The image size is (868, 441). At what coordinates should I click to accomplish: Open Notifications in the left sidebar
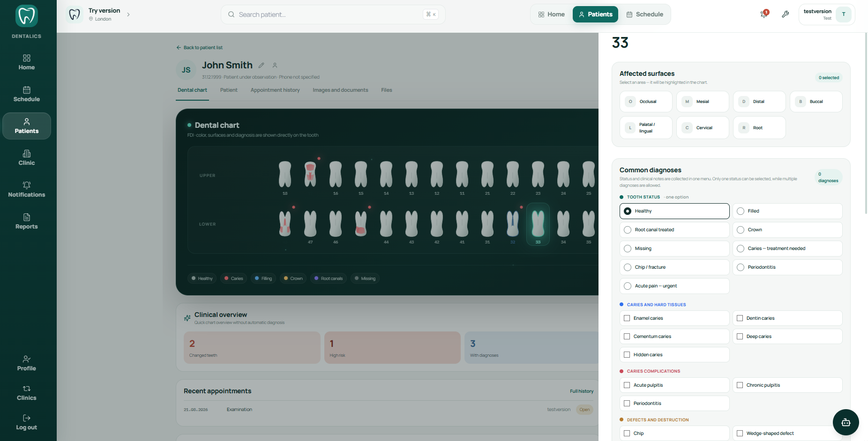pyautogui.click(x=27, y=190)
